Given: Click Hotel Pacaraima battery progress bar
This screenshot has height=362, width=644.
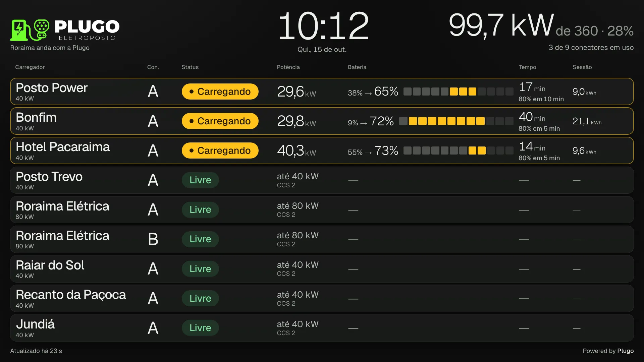Looking at the screenshot, I should point(458,150).
